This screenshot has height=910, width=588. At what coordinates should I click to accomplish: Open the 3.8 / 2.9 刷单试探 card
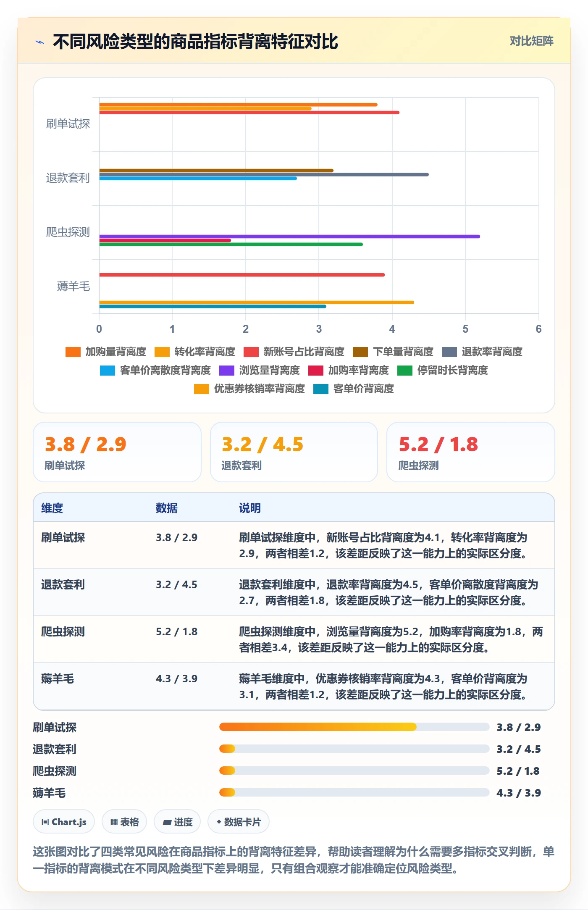tap(117, 452)
